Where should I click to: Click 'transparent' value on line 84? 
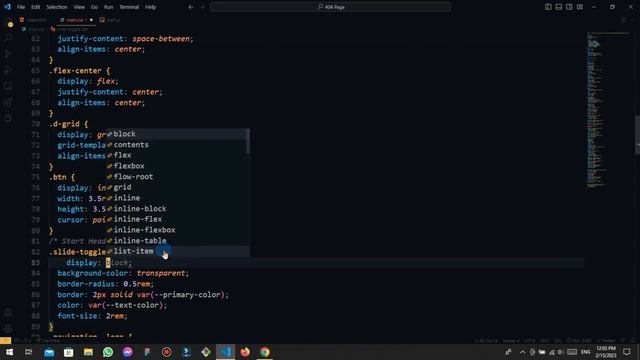point(161,273)
